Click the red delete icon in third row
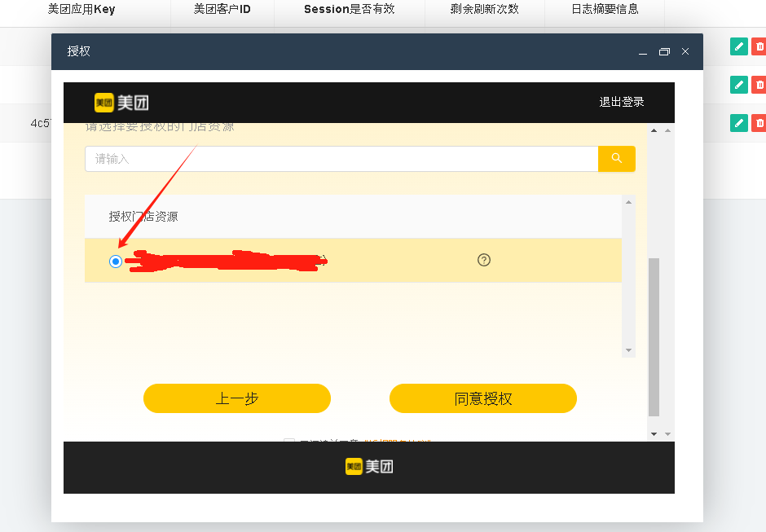766x532 pixels. coord(759,123)
